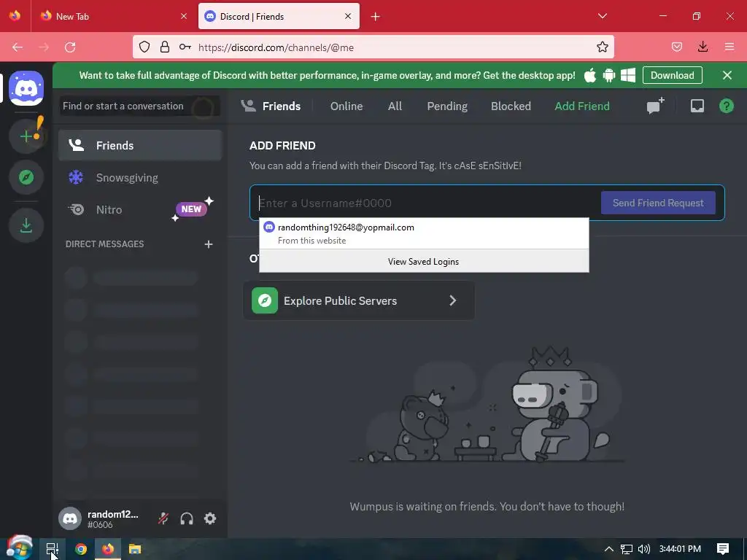Click Download Apps icon in server sidebar
This screenshot has width=747, height=560.
(26, 225)
